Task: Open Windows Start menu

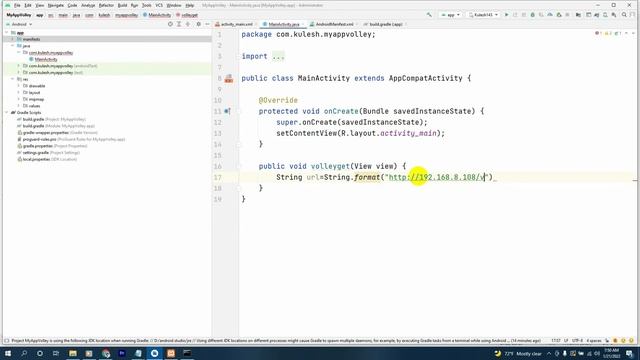Action: pyautogui.click(x=8, y=353)
